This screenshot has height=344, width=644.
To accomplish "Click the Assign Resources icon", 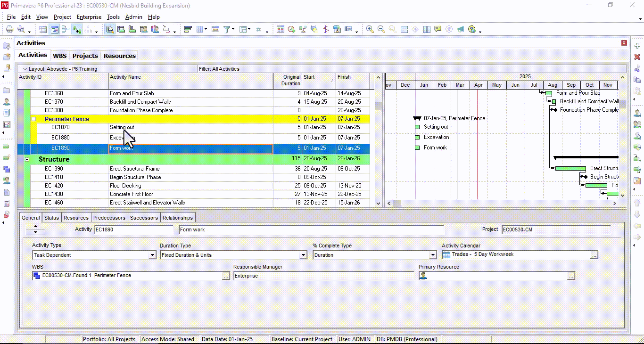I will (637, 113).
